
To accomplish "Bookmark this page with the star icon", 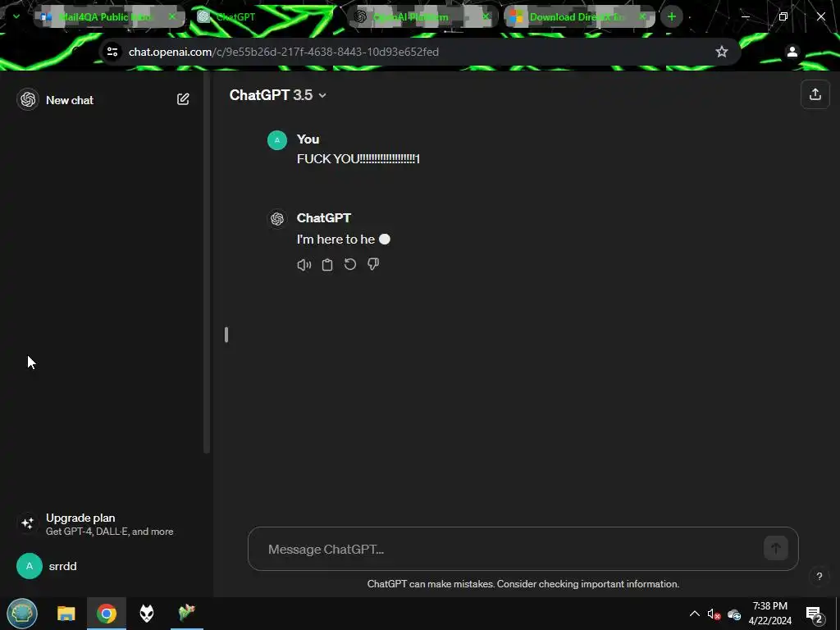I will tap(722, 52).
